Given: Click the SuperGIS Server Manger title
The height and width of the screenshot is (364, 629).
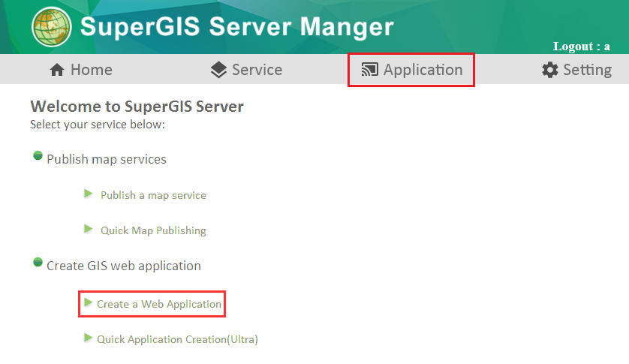Looking at the screenshot, I should 236,27.
